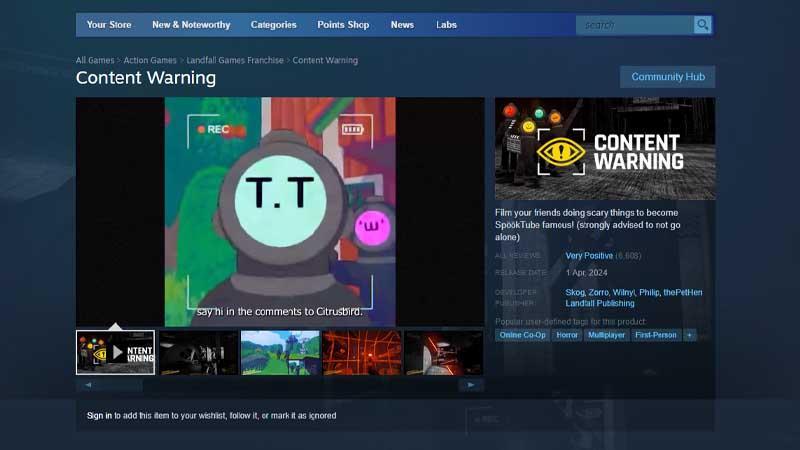Open developer Philip link

point(649,292)
